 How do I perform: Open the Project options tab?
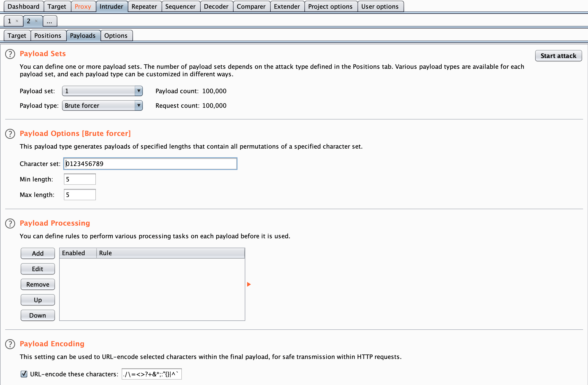point(331,6)
